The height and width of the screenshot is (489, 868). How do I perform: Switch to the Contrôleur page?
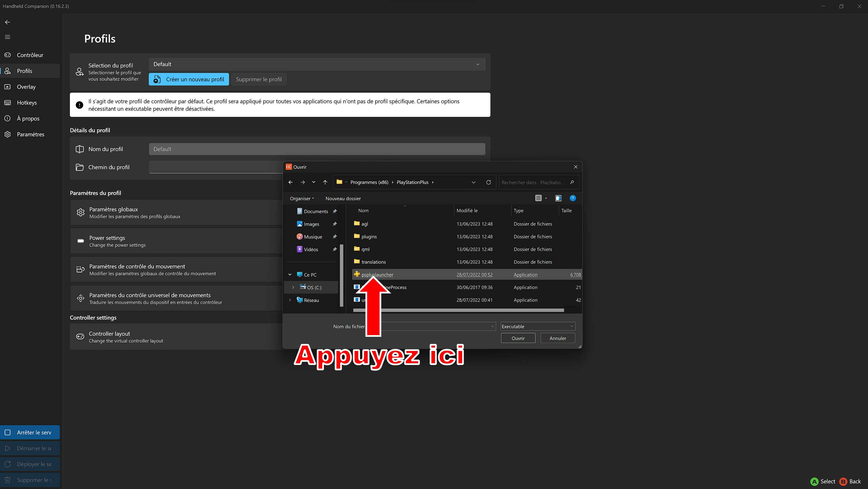30,55
